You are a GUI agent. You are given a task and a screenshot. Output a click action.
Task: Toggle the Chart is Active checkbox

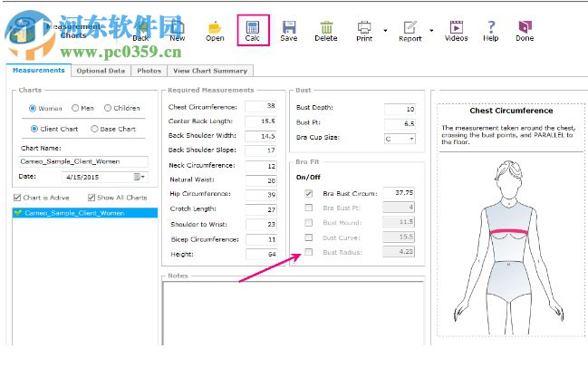click(17, 198)
